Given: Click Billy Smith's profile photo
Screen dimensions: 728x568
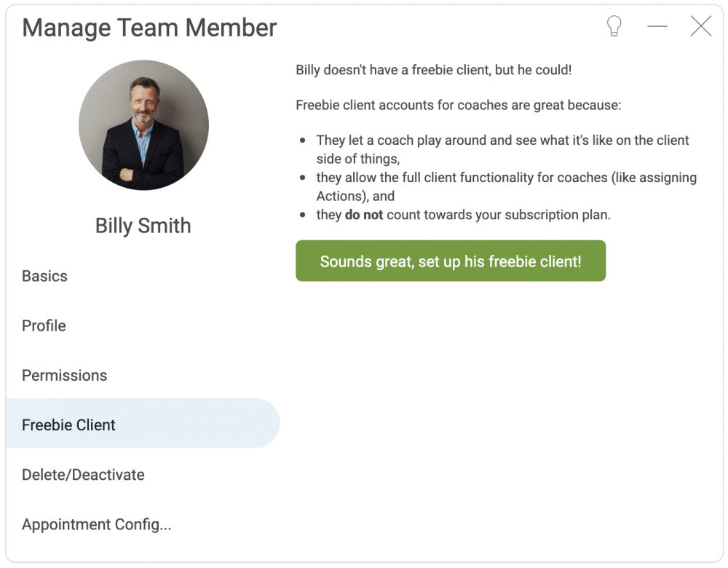Looking at the screenshot, I should 143,125.
